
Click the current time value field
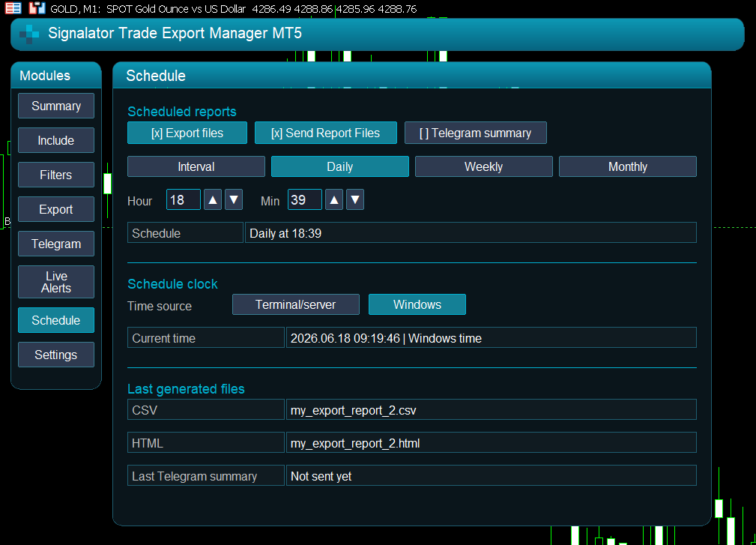click(x=492, y=337)
